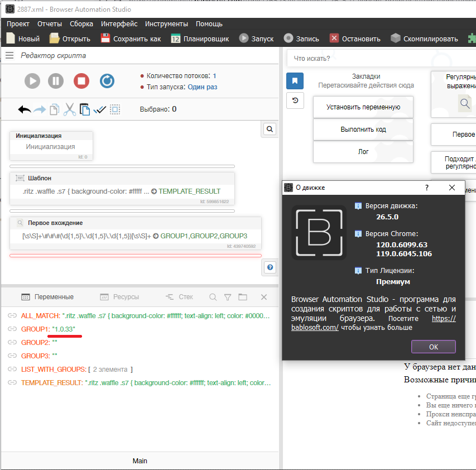Click the 'Что искать?' search field
Screen dimensions: 476x470
pos(379,59)
